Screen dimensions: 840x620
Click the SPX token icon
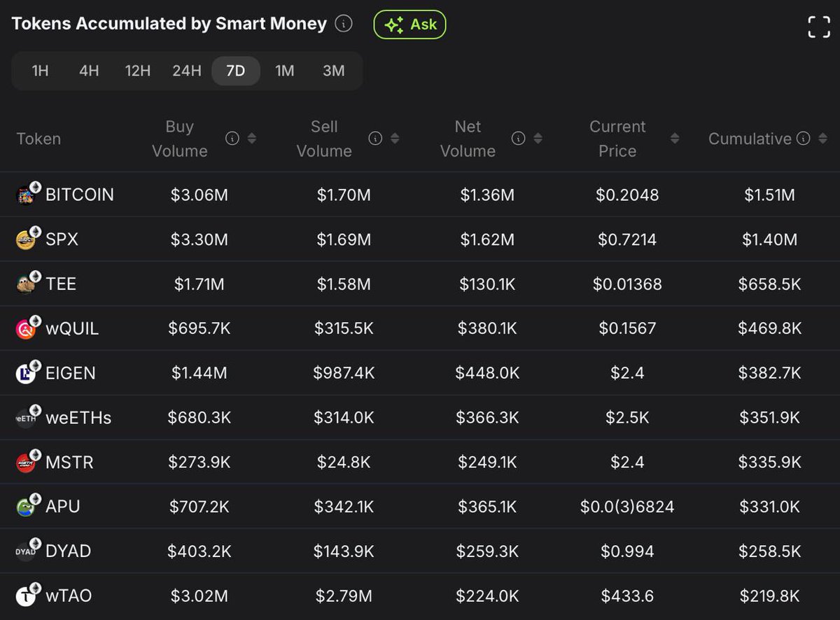click(27, 239)
